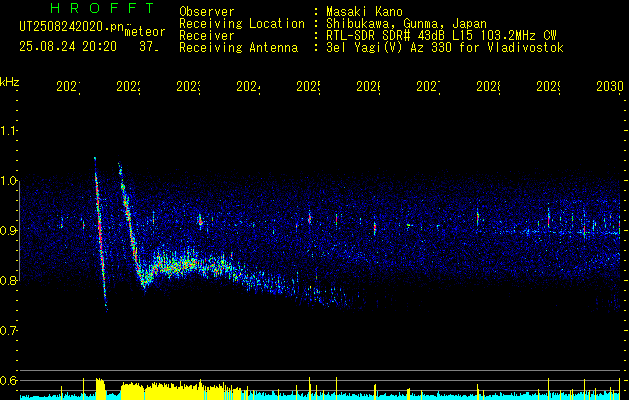Click the RTL-SDR SDR# receiver details line

[441, 36]
